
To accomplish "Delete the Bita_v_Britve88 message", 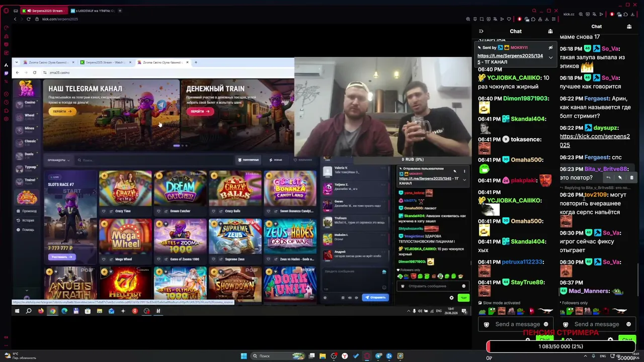I will (631, 177).
